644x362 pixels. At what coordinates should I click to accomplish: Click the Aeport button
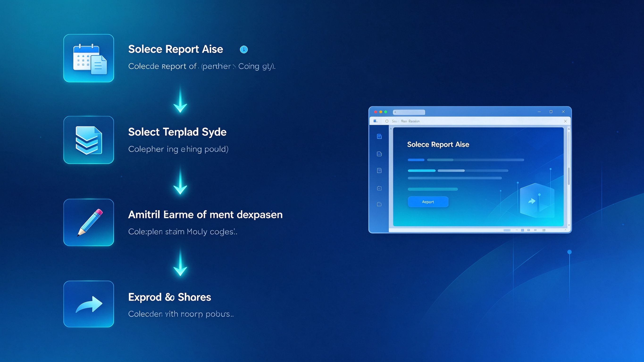pyautogui.click(x=428, y=202)
